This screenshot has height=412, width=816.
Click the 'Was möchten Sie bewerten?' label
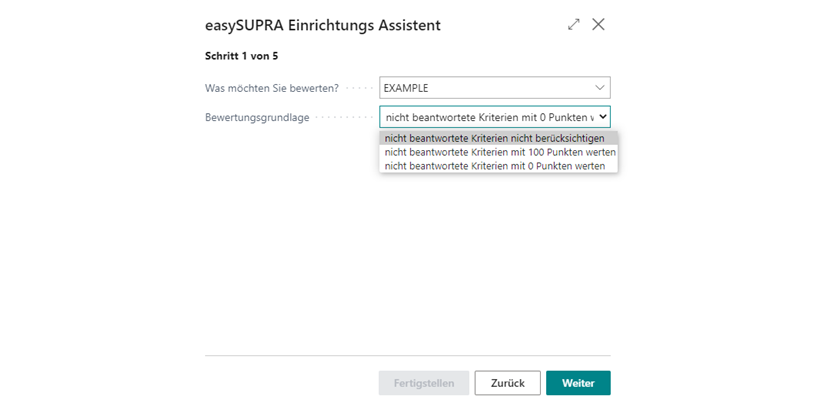(x=272, y=88)
